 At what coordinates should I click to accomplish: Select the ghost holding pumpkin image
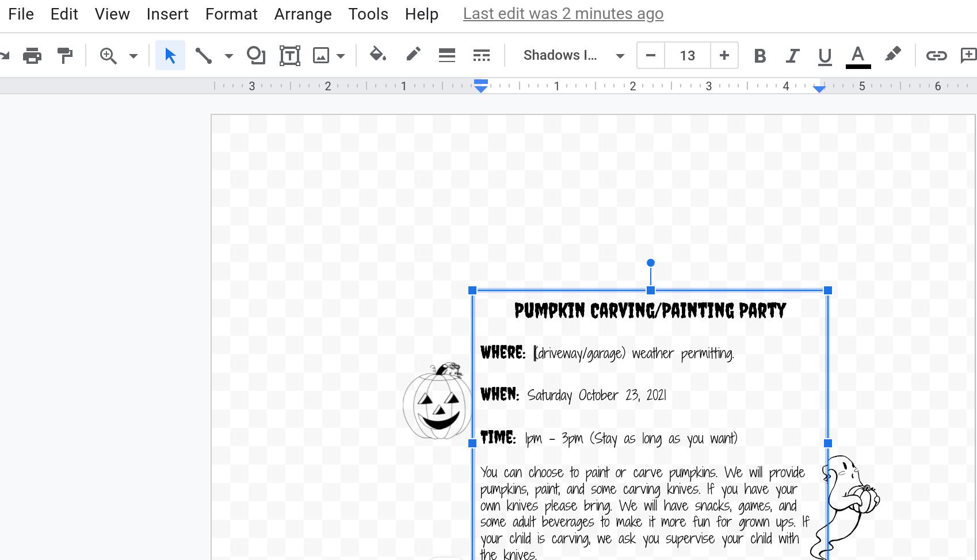pos(845,508)
